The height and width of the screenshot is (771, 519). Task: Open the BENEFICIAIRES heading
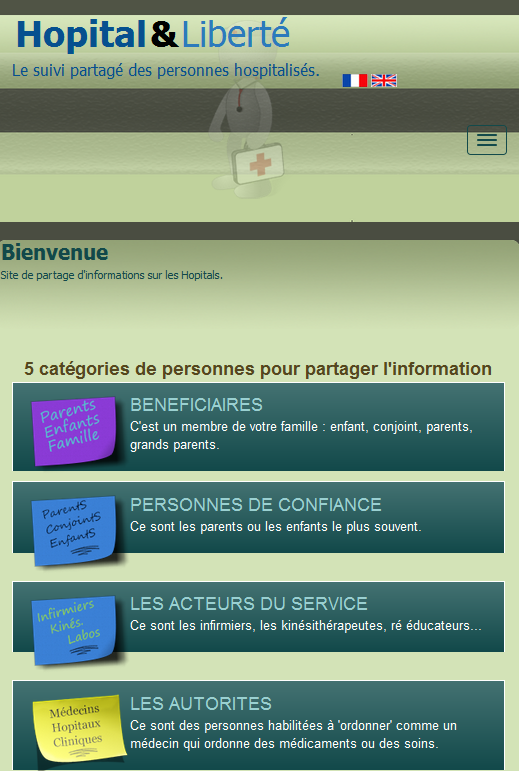196,405
